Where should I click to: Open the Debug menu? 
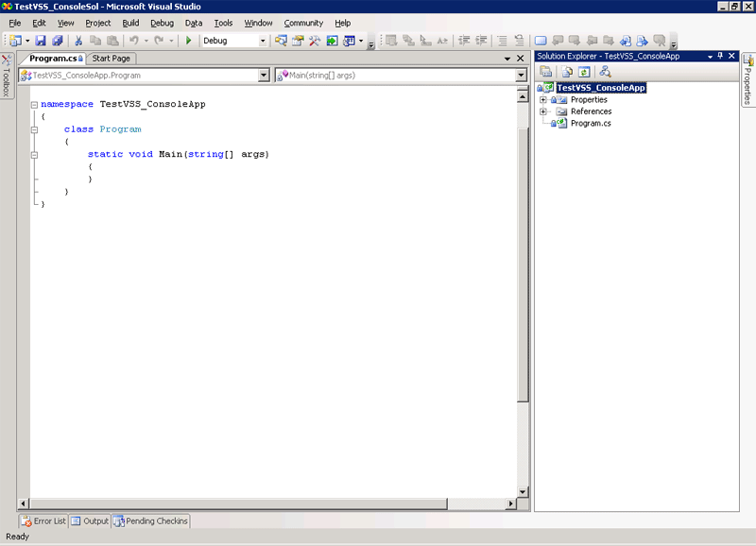click(x=162, y=23)
